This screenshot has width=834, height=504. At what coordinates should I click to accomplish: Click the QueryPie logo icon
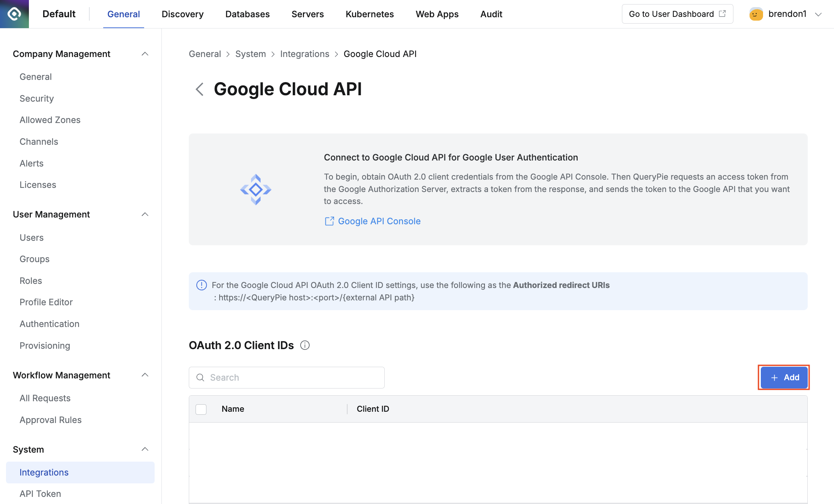tap(14, 14)
